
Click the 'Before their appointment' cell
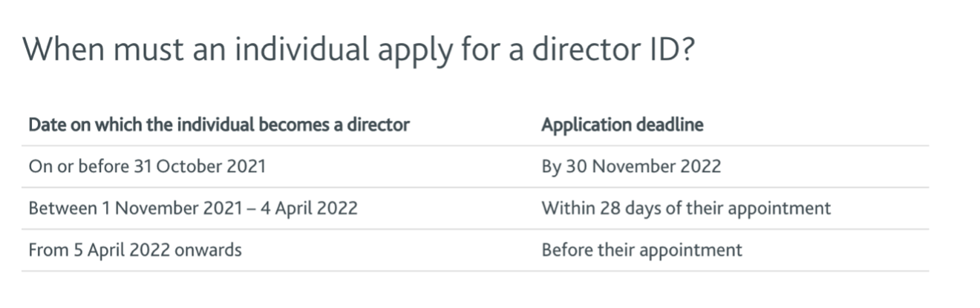pyautogui.click(x=641, y=250)
